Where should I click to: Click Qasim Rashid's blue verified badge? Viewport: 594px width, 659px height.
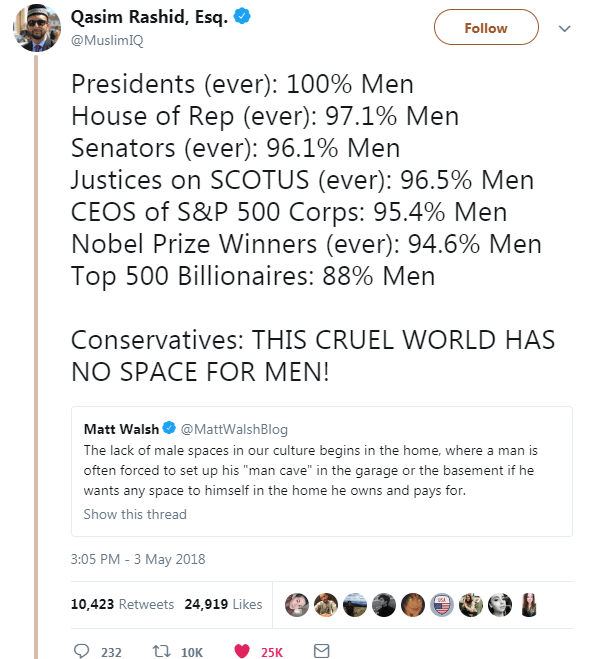point(242,16)
